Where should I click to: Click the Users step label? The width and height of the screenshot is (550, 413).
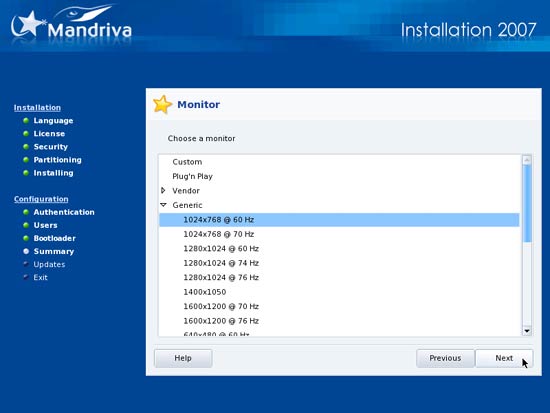[45, 225]
